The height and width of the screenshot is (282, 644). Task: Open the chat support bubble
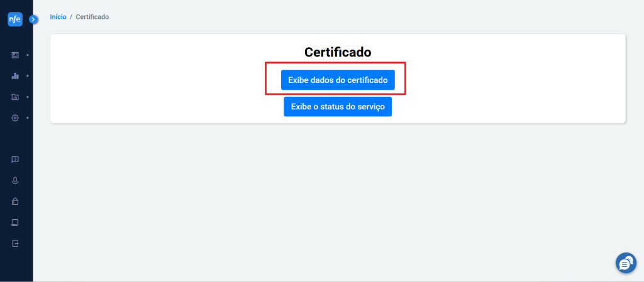pyautogui.click(x=626, y=263)
